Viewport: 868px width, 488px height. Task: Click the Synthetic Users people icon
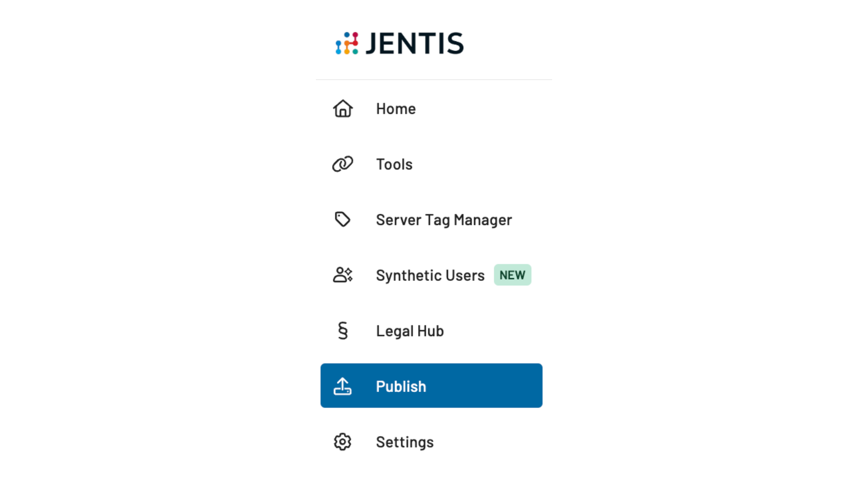pos(342,275)
